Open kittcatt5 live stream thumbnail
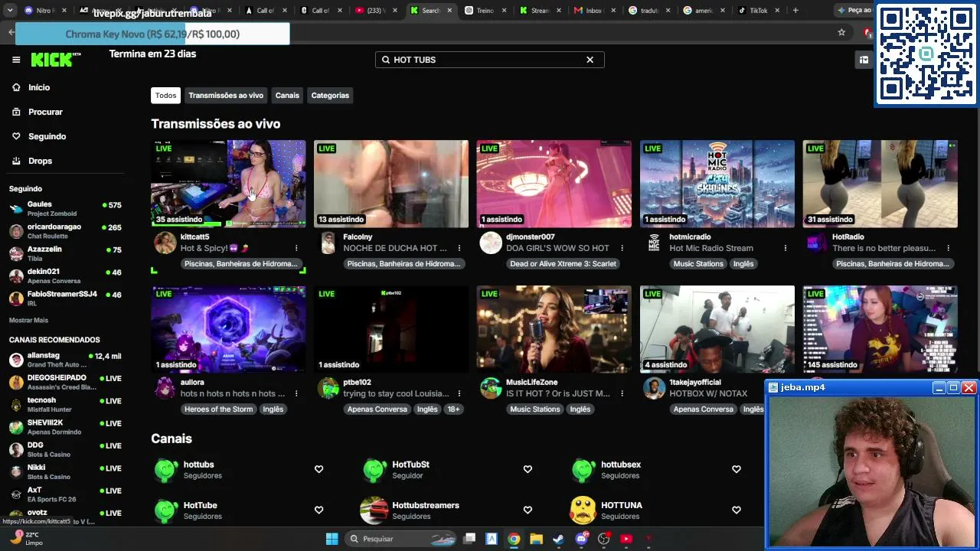 point(228,184)
